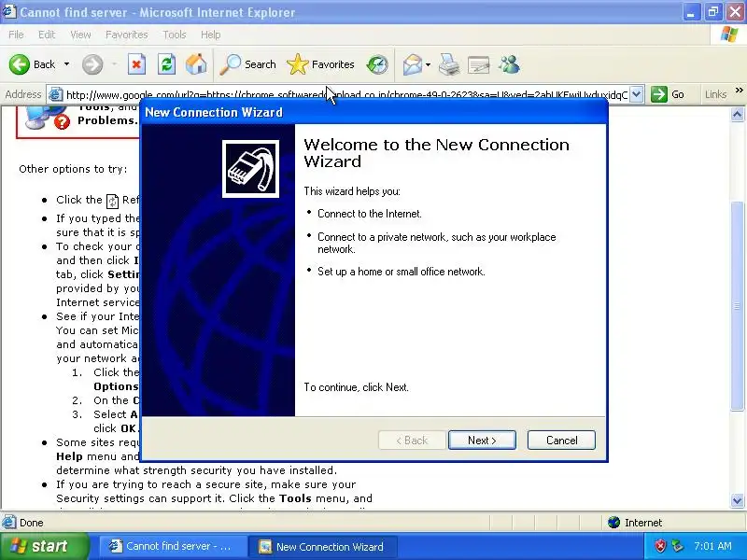Click the Refresh icon in page text

(112, 201)
